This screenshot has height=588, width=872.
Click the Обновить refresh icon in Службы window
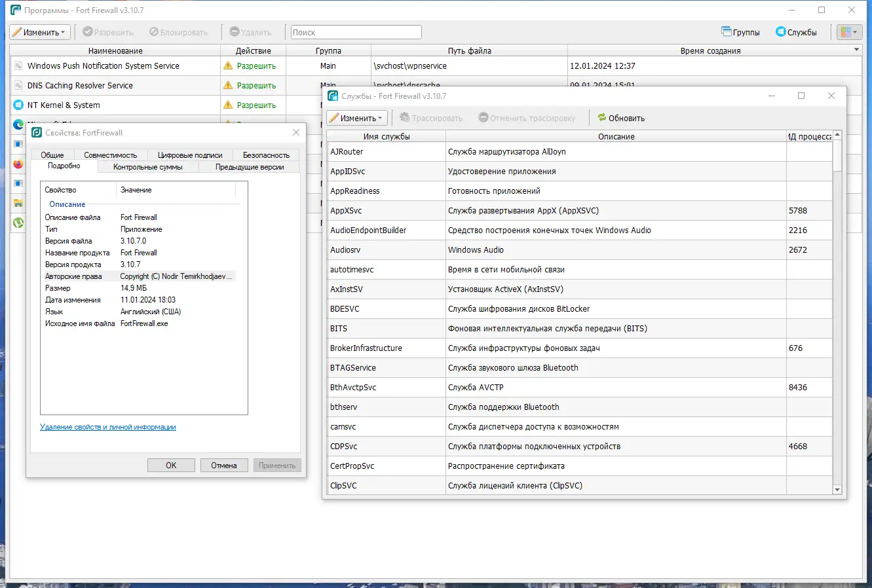point(603,118)
